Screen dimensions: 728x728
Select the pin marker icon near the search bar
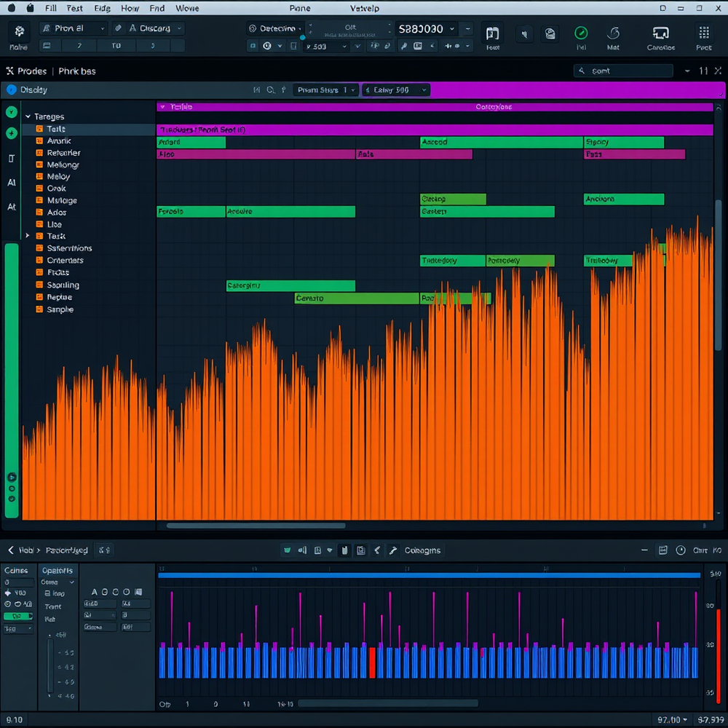pos(284,90)
